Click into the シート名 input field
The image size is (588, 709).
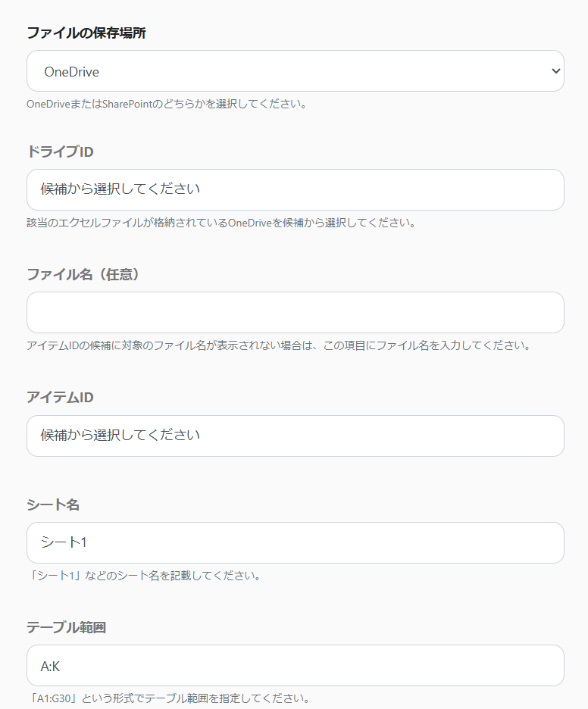coord(295,542)
